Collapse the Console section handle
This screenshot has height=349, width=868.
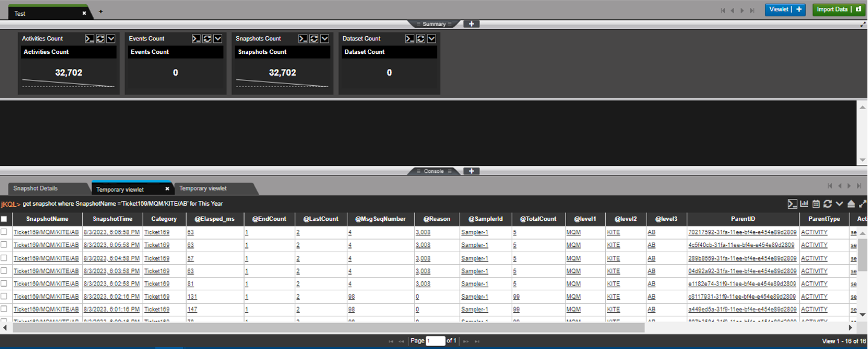(434, 171)
